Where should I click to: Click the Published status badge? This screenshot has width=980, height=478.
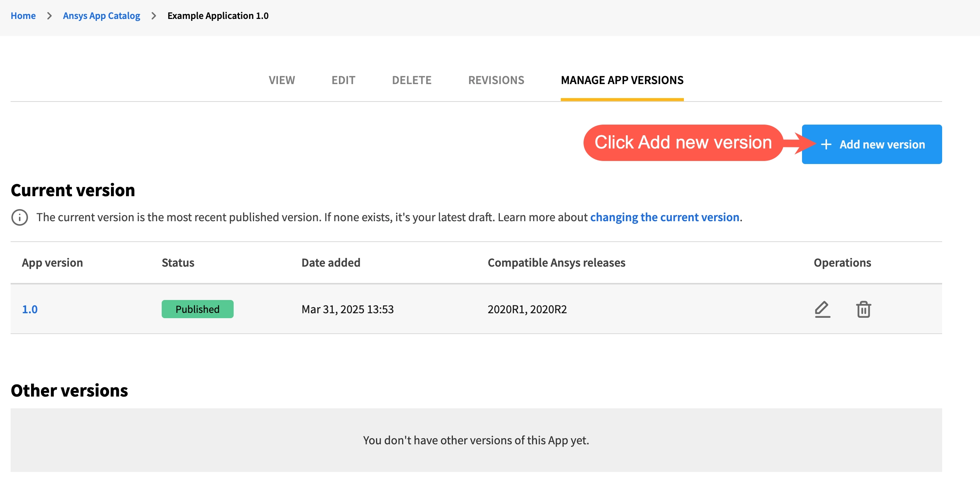(197, 309)
